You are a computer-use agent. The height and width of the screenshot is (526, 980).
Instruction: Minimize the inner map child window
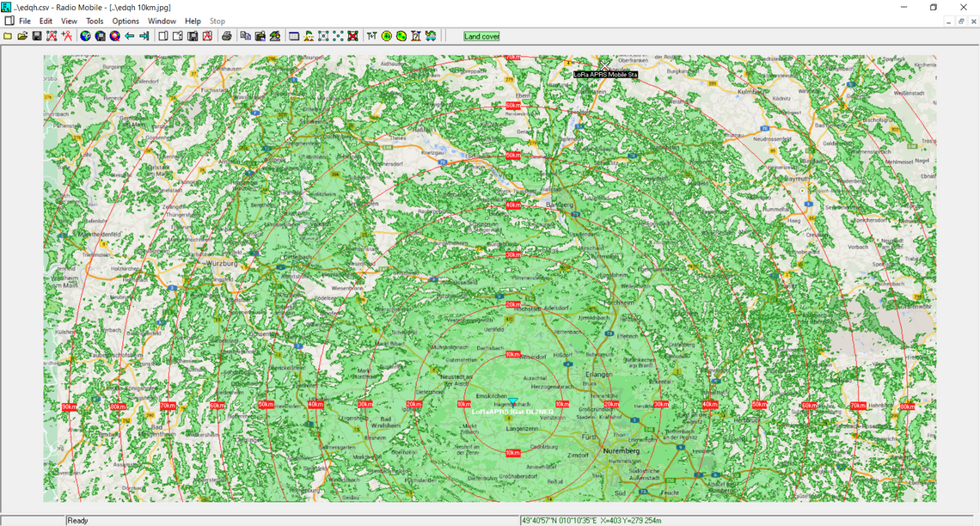949,21
